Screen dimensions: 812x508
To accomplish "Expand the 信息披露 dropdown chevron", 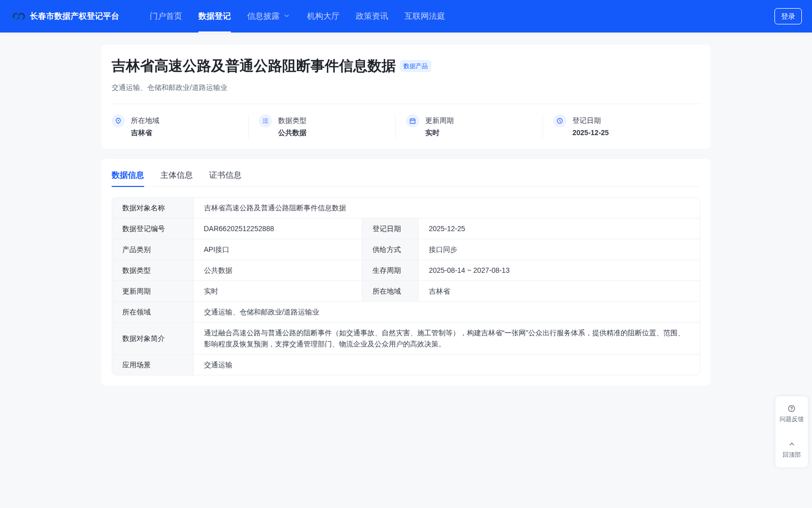I will [287, 16].
